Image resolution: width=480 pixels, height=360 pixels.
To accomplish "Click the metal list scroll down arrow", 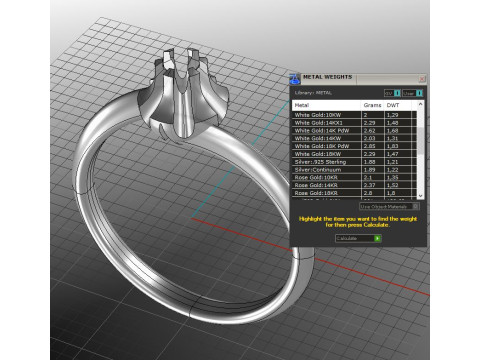I will pos(420,196).
